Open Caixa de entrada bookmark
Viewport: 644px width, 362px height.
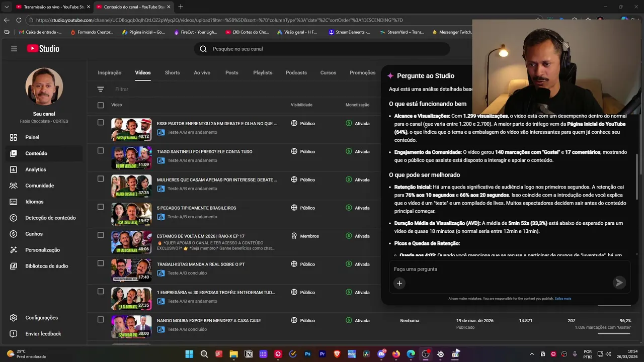click(x=40, y=32)
